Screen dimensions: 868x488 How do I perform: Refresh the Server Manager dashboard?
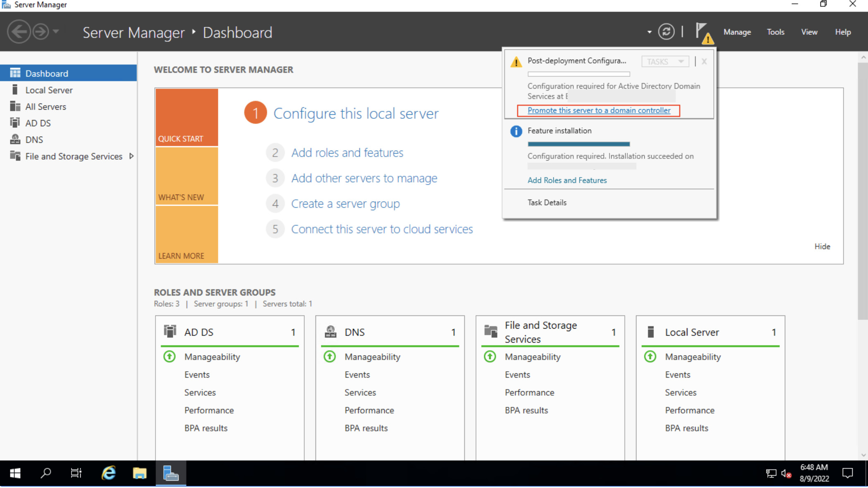click(x=666, y=32)
